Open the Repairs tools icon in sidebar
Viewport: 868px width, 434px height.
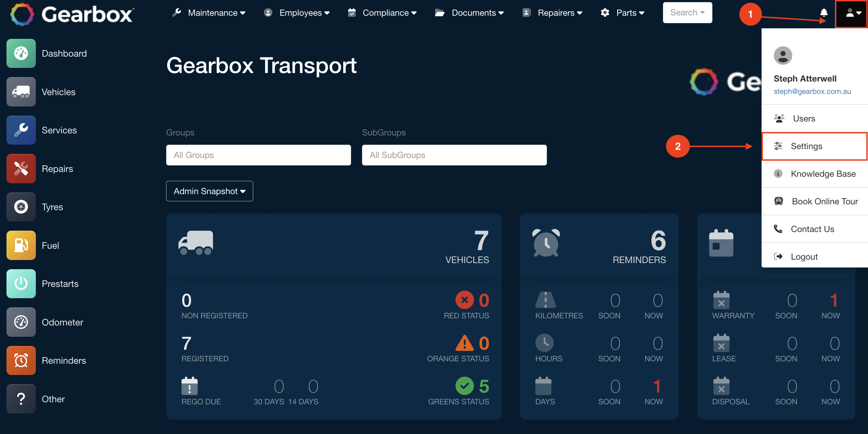(x=21, y=169)
